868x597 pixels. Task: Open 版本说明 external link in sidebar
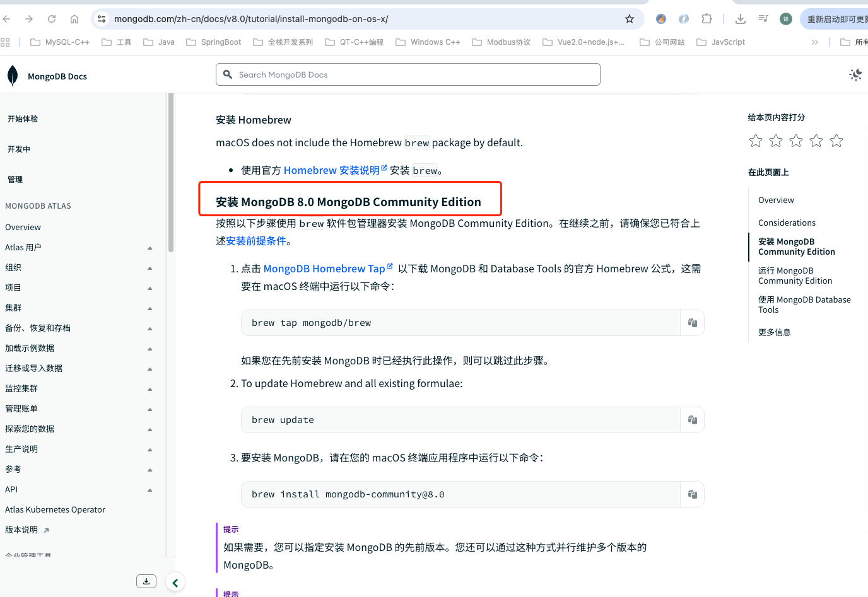tap(27, 530)
